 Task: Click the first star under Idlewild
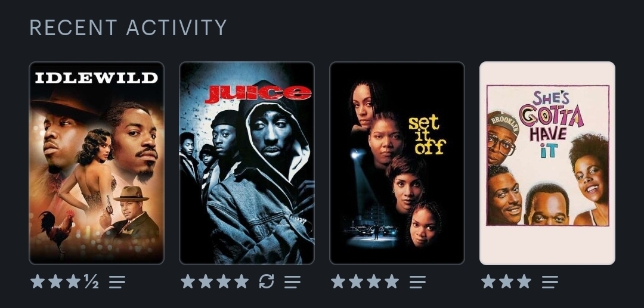point(38,281)
